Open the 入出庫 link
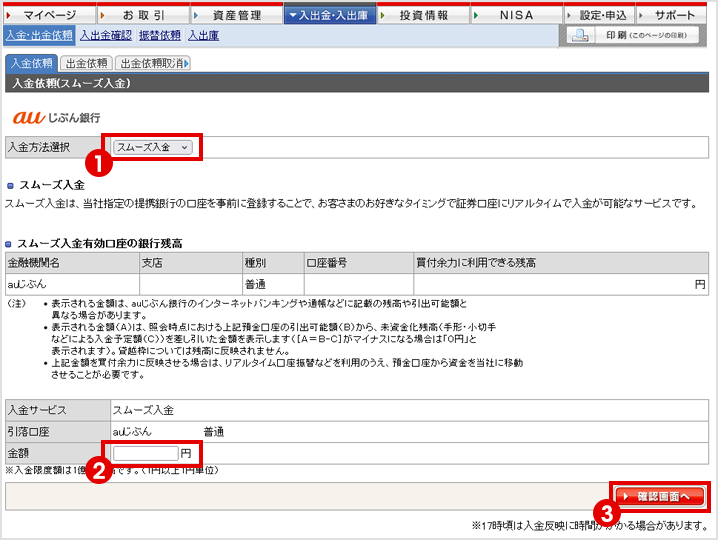Screen dimensions: 718x540 coord(203,36)
